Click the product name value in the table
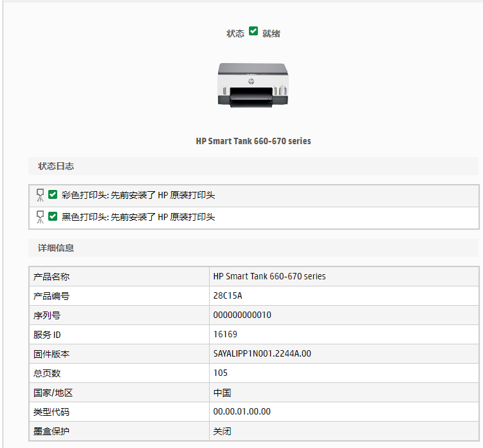Image resolution: width=483 pixels, height=448 pixels. (x=269, y=276)
